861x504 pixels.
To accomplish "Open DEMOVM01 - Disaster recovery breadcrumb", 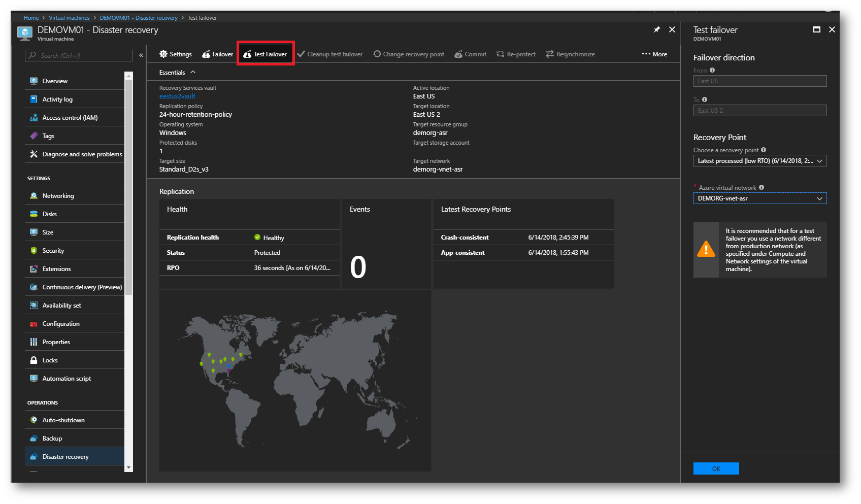I will [x=139, y=18].
